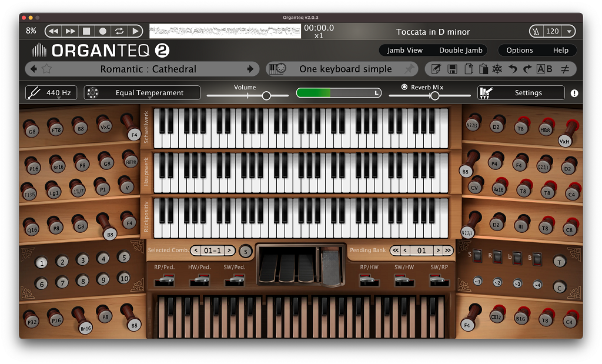The image size is (602, 364).
Task: Switch to Double Jamb view
Action: (x=461, y=51)
